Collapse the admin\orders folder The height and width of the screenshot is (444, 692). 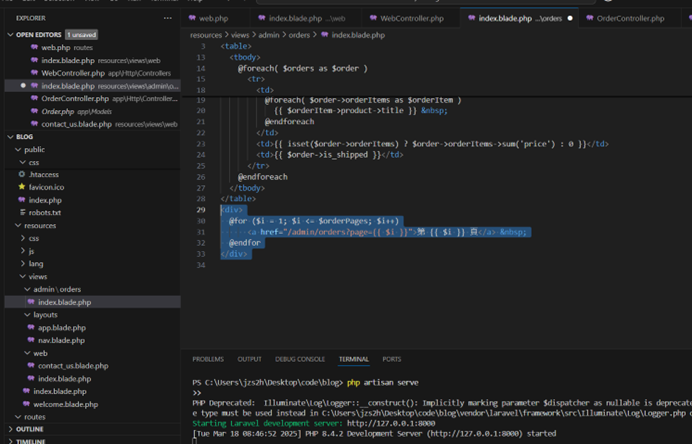(x=27, y=290)
